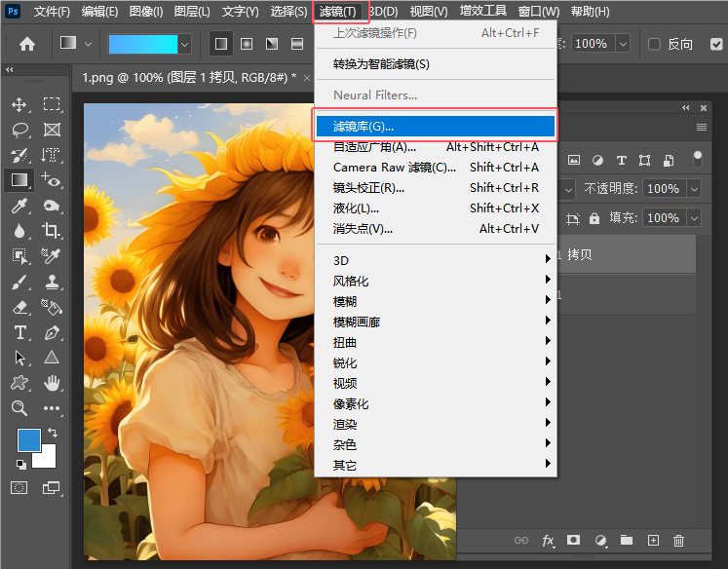
Task: Open the 图层(L) menu
Action: click(192, 11)
